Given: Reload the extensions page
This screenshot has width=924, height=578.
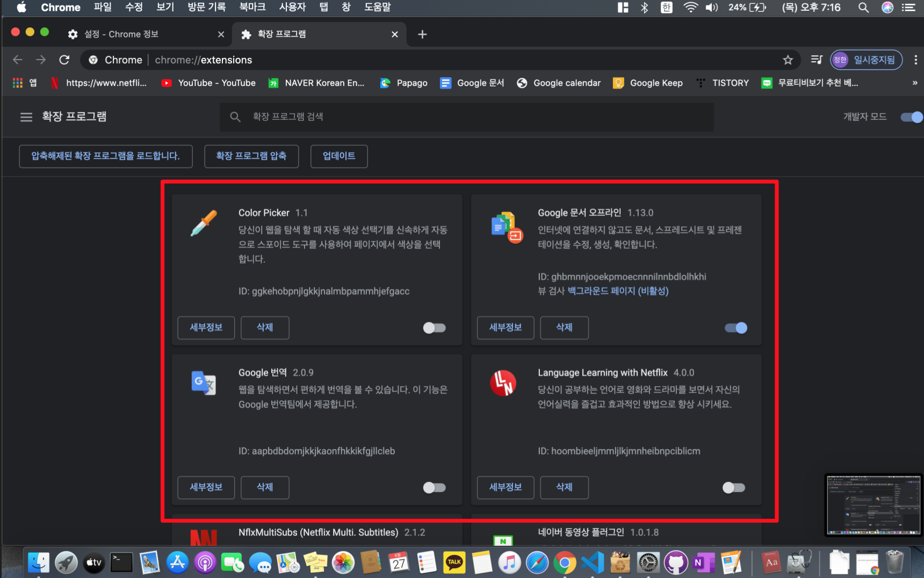Looking at the screenshot, I should pyautogui.click(x=64, y=60).
